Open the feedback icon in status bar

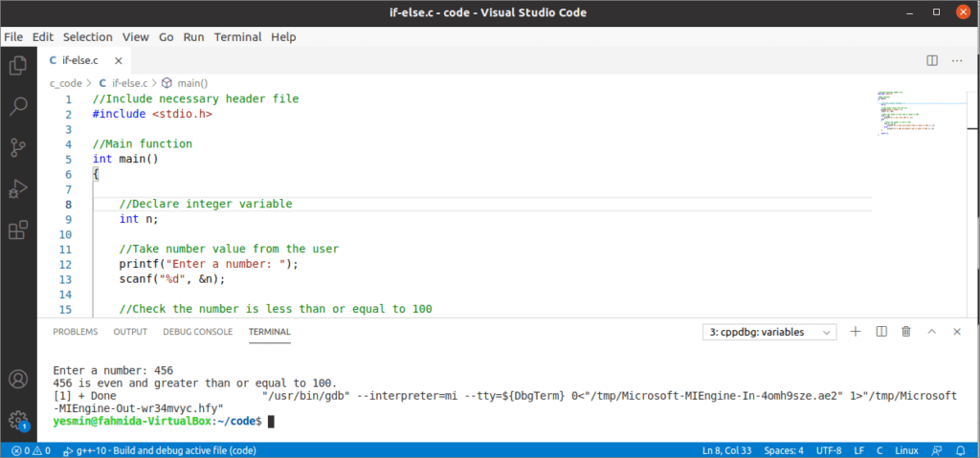coord(937,450)
